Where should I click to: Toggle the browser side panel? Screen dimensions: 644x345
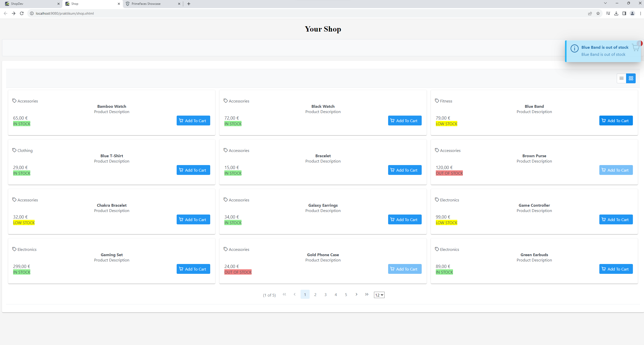624,13
